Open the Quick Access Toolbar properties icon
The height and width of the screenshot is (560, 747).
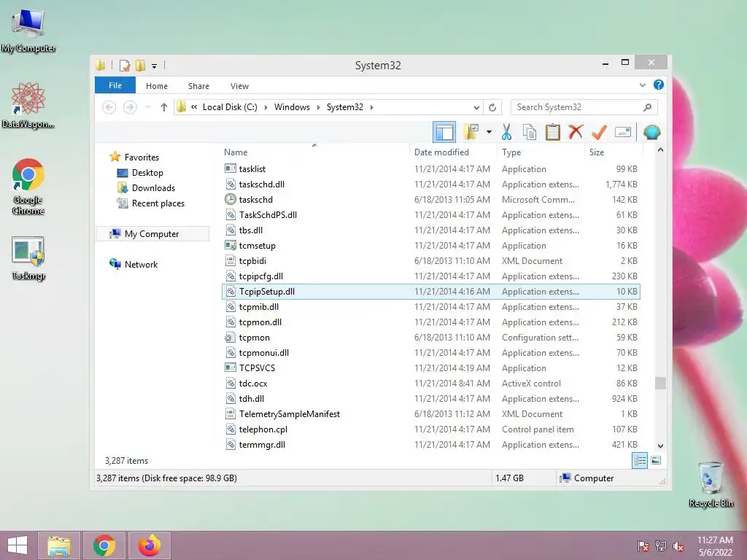click(125, 65)
